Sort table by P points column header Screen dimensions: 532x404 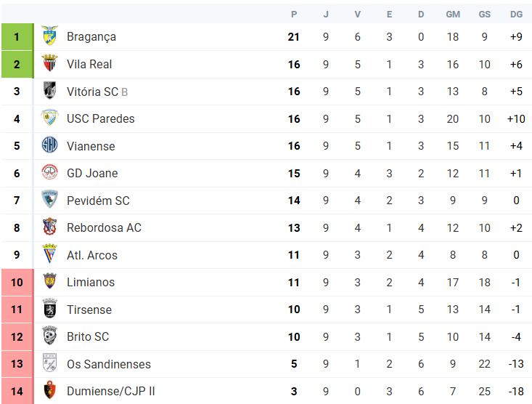(294, 15)
